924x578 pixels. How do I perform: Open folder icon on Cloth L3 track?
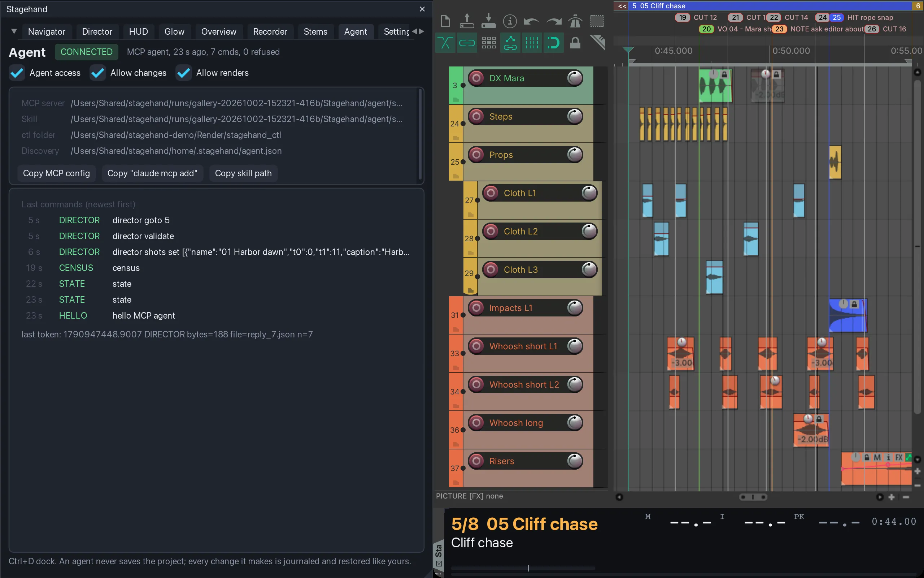click(x=470, y=290)
